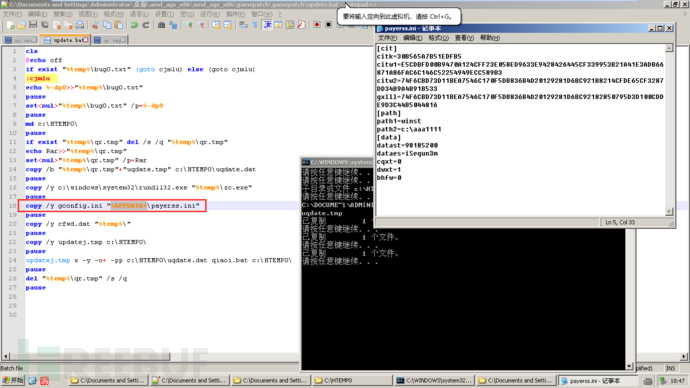Click the Paste clipboard toolbar icon
The image size is (690, 388).
coord(118,25)
